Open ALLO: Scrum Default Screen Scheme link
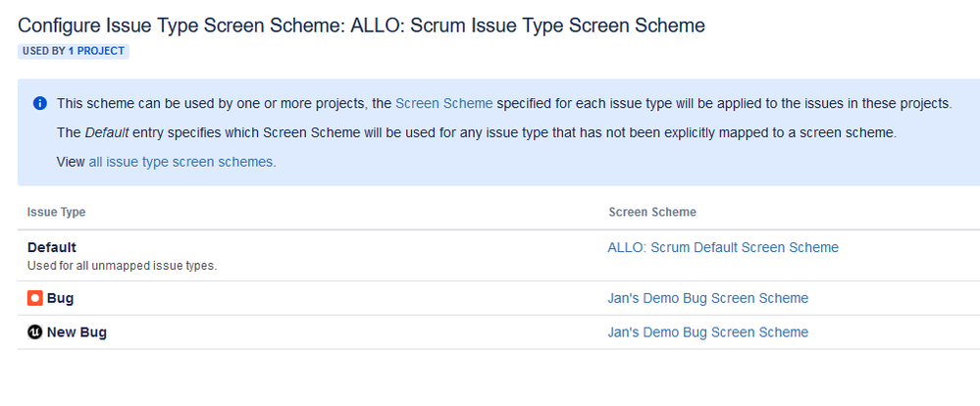The width and height of the screenshot is (980, 406). click(x=723, y=247)
